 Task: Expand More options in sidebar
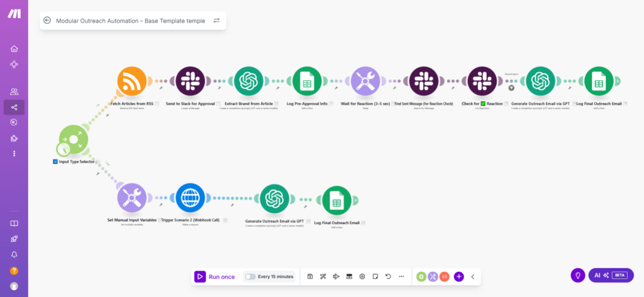pos(14,153)
